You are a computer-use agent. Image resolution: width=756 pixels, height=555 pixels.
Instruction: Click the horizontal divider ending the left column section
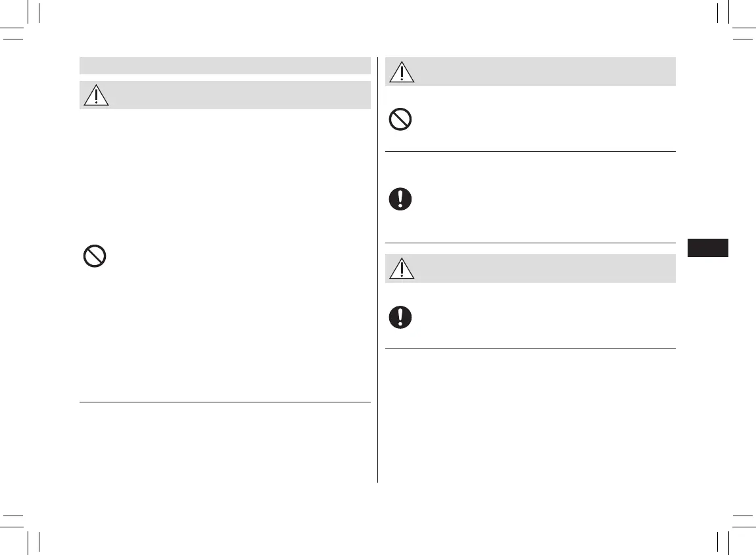225,401
